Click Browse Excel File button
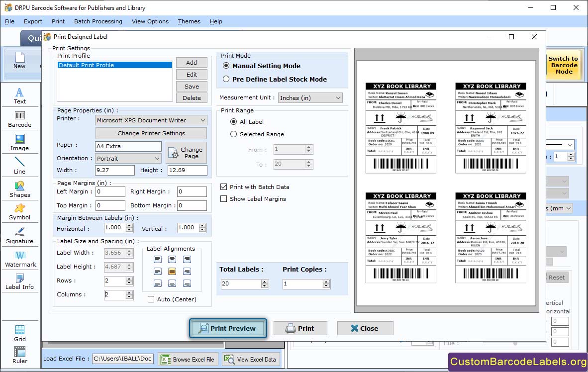 pos(188,359)
